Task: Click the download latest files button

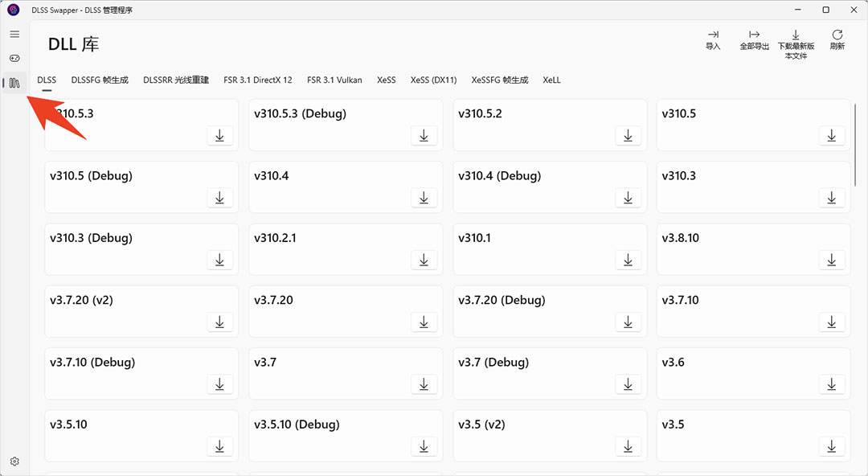Action: coord(796,44)
